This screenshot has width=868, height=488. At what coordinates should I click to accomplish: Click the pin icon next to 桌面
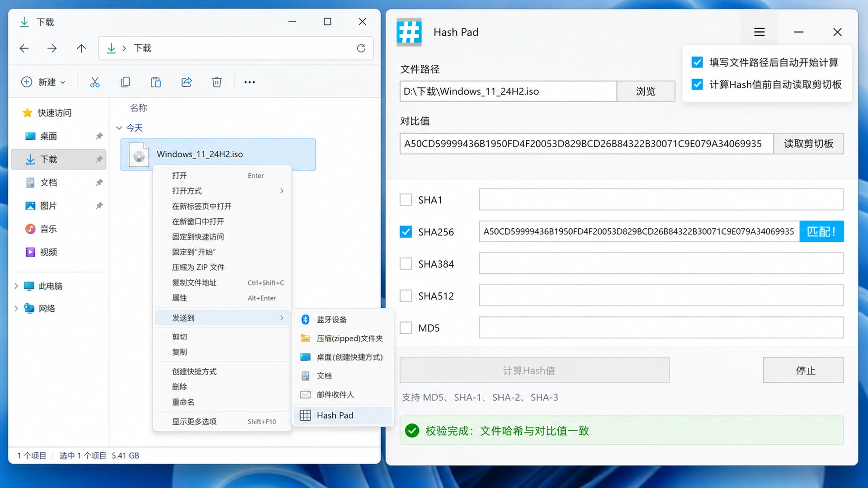point(99,136)
